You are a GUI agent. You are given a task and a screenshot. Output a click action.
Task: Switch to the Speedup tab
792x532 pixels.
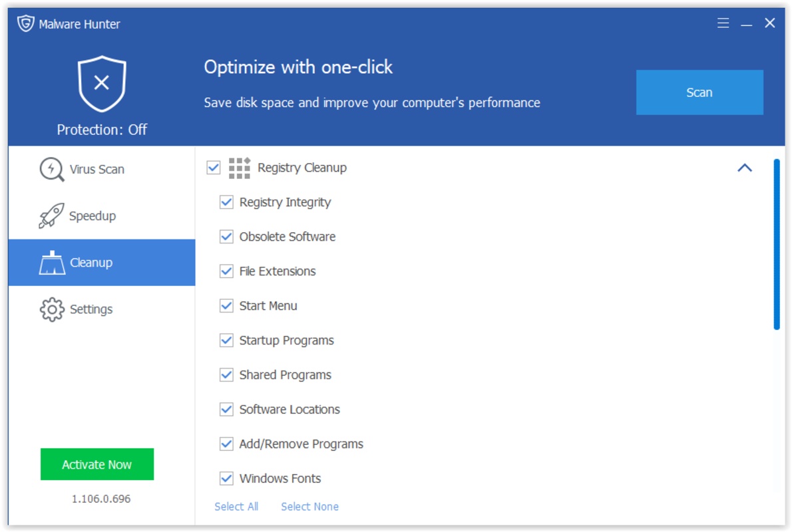(x=102, y=216)
